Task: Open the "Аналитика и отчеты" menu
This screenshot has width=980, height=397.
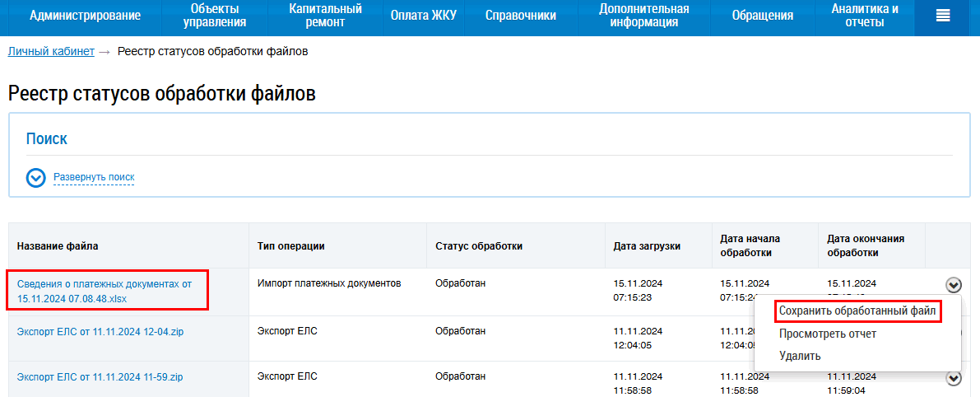Action: pyautogui.click(x=864, y=16)
